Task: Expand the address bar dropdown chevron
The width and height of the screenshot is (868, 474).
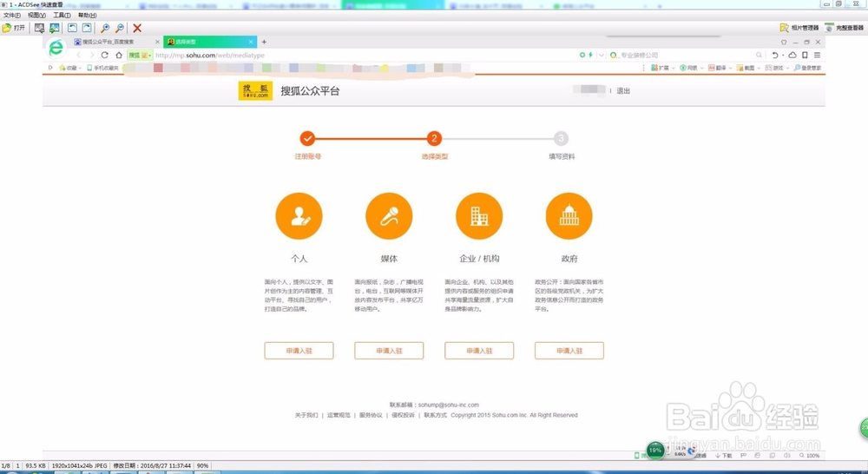Action: pyautogui.click(x=602, y=55)
